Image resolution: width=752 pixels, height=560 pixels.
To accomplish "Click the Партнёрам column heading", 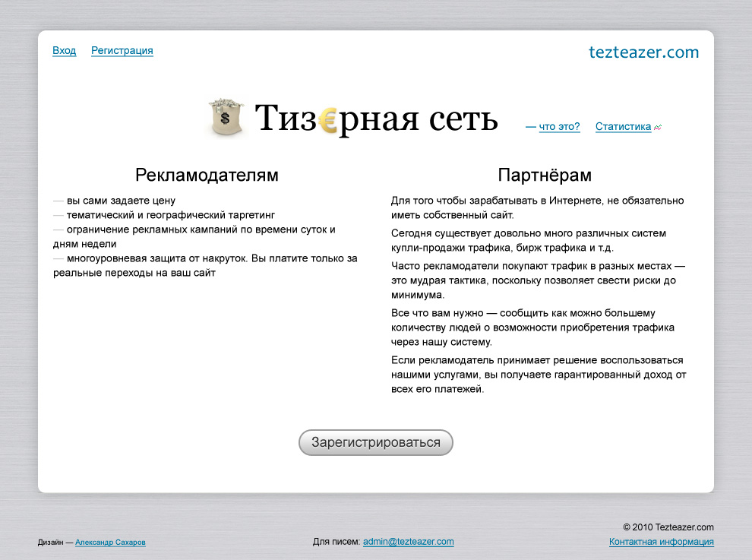I will pos(544,175).
